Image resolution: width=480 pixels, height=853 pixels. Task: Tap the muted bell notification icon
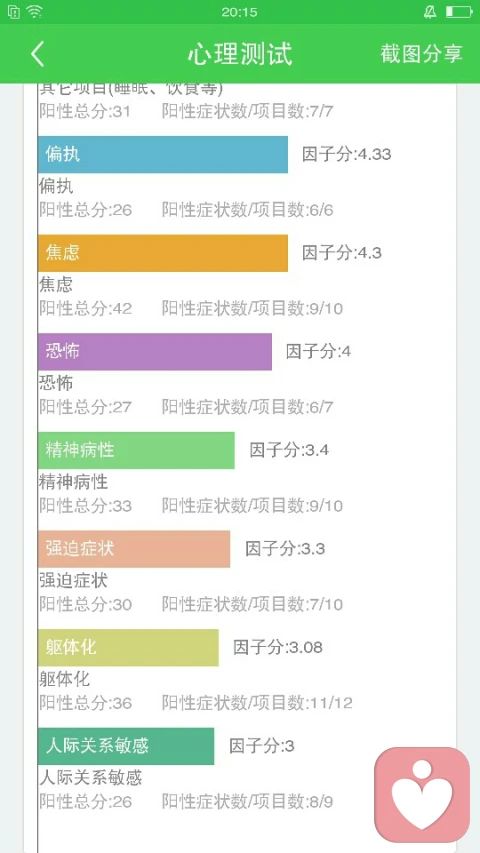[430, 12]
